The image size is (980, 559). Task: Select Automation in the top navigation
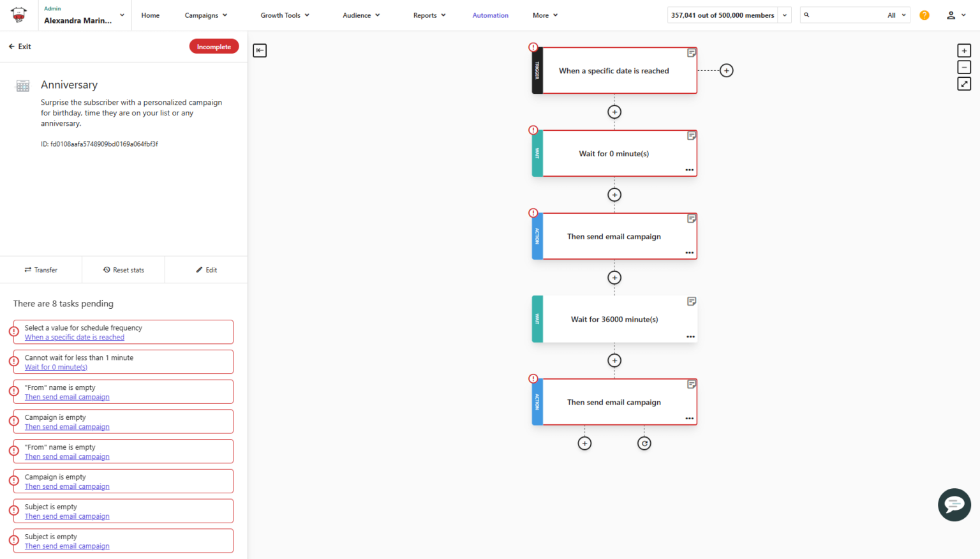pos(490,15)
